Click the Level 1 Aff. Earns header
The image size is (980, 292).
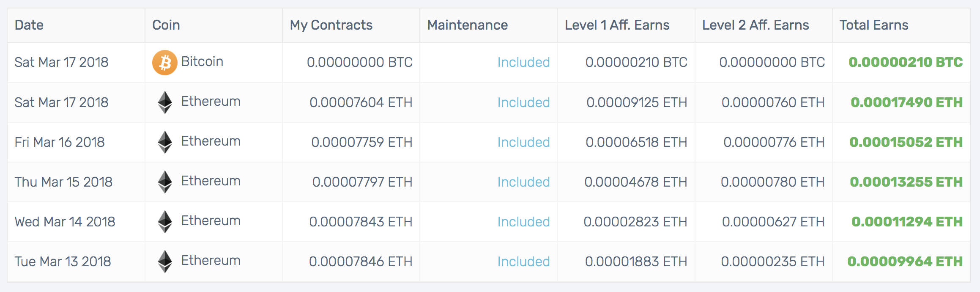click(x=617, y=25)
